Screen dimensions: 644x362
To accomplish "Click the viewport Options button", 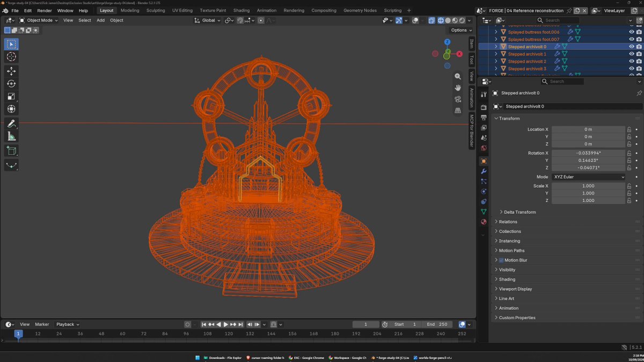I will [x=461, y=30].
